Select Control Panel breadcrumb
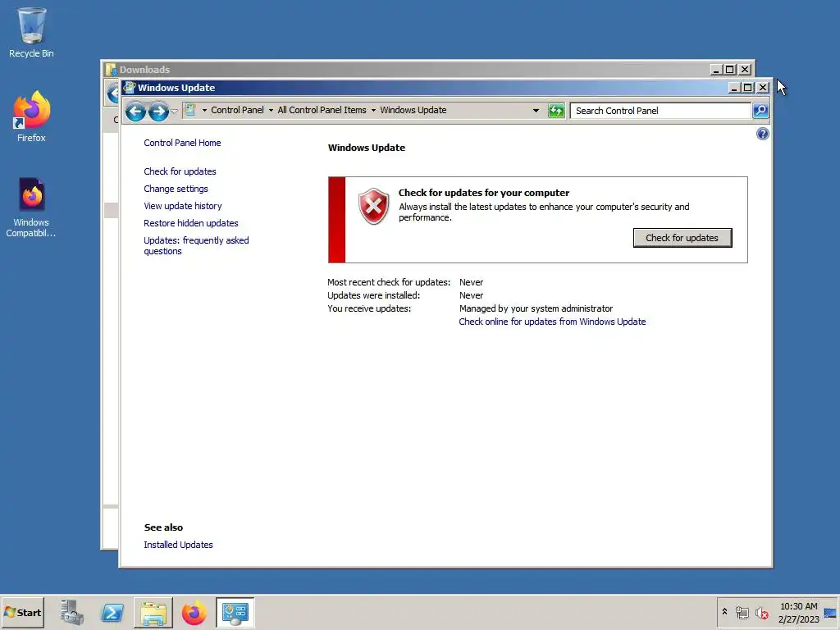 (237, 110)
